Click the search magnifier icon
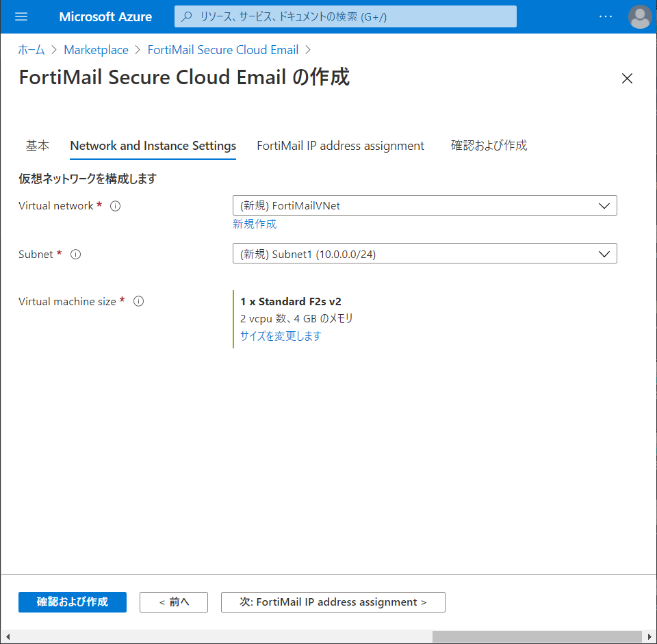The image size is (657, 644). [186, 16]
